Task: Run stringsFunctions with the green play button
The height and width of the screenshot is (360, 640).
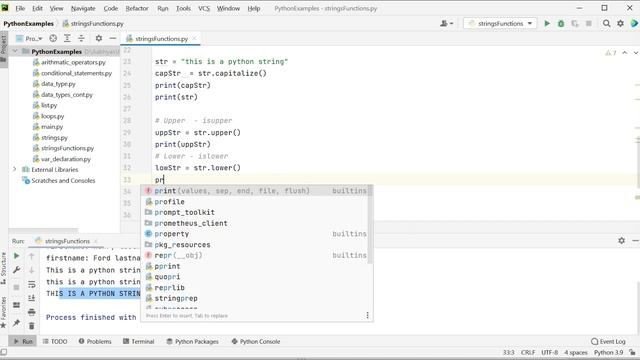Action: tap(547, 24)
